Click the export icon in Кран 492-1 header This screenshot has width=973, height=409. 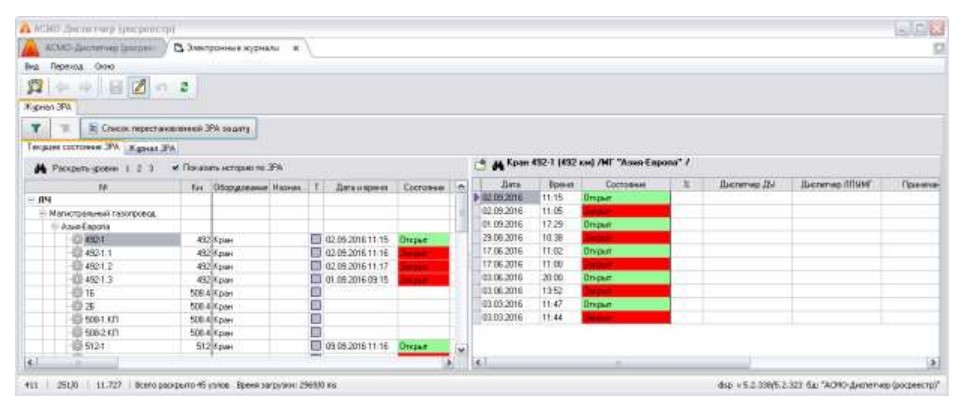482,164
